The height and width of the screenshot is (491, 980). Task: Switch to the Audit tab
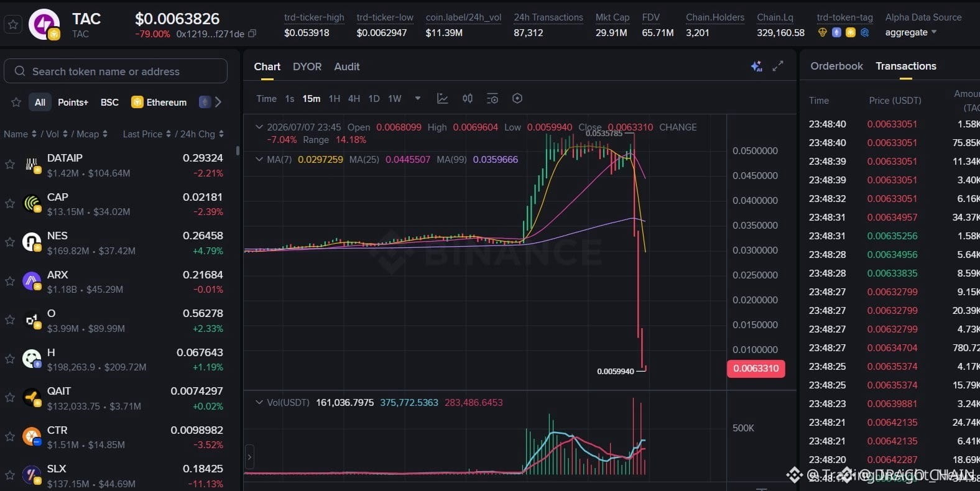coord(347,67)
